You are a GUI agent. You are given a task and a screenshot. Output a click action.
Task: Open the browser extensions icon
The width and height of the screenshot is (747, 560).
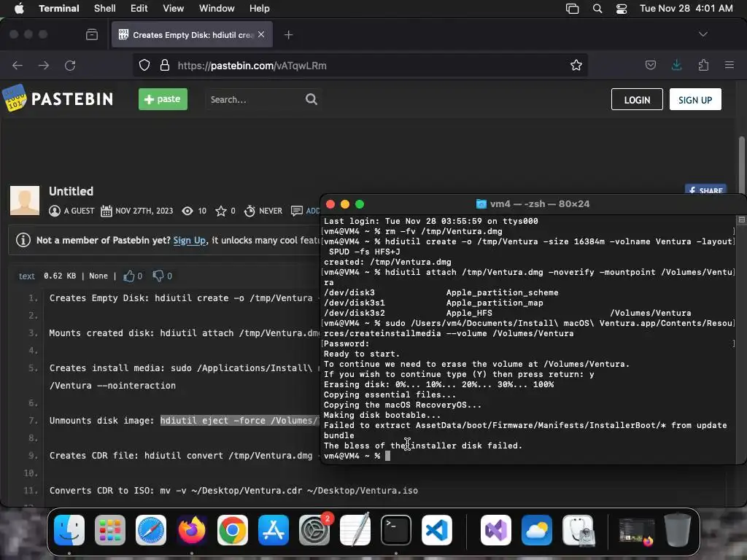coord(703,65)
